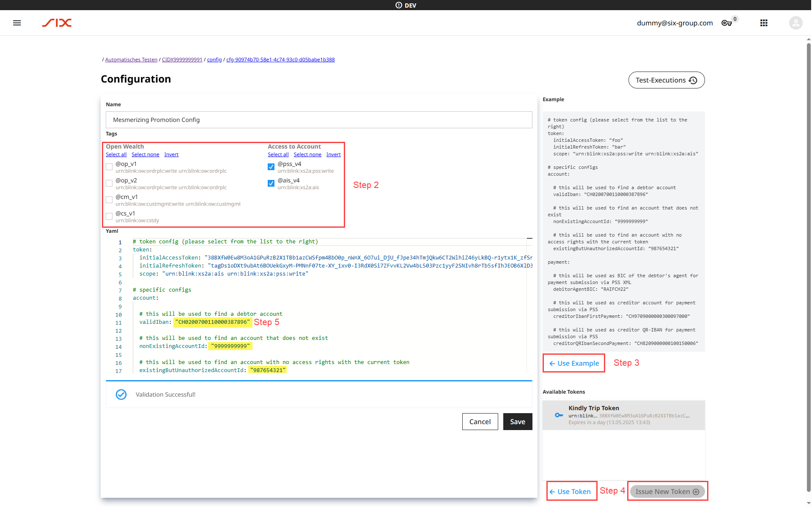This screenshot has width=812, height=516.
Task: Open CIDX9999999991 breadcrumb link
Action: tap(182, 60)
